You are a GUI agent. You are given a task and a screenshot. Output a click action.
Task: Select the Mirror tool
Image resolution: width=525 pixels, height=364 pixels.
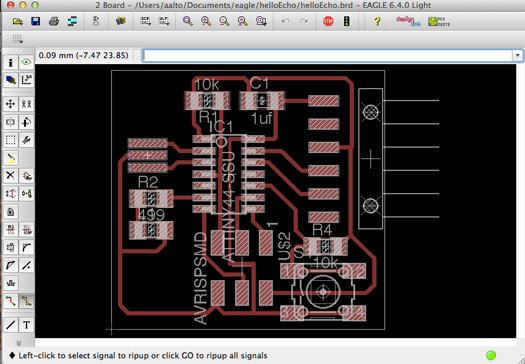10,122
